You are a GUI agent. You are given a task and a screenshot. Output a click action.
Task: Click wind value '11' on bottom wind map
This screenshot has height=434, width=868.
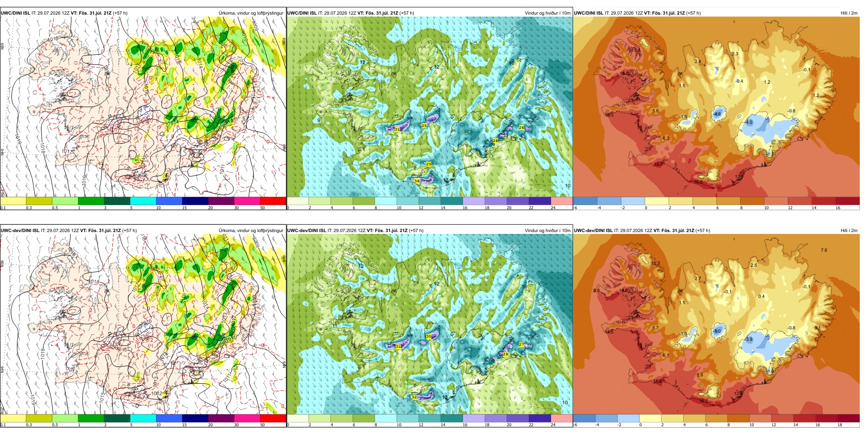tap(335, 326)
